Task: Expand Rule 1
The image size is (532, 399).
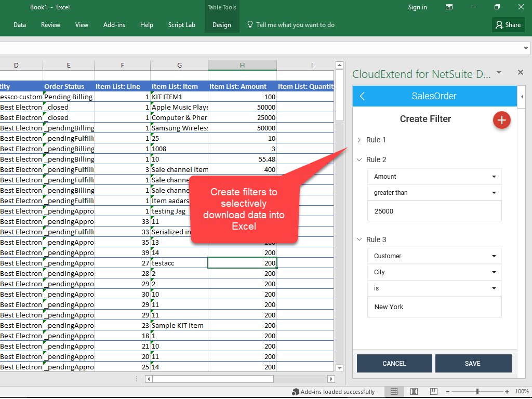Action: tap(360, 140)
